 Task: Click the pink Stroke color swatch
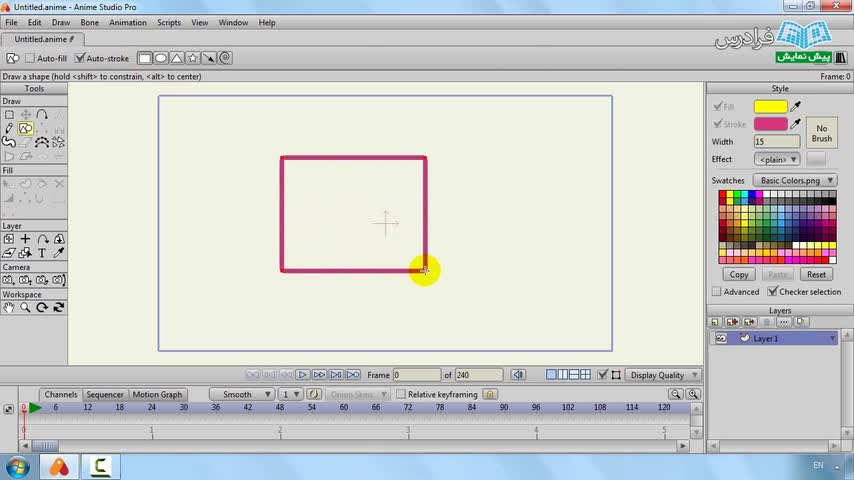pos(771,124)
